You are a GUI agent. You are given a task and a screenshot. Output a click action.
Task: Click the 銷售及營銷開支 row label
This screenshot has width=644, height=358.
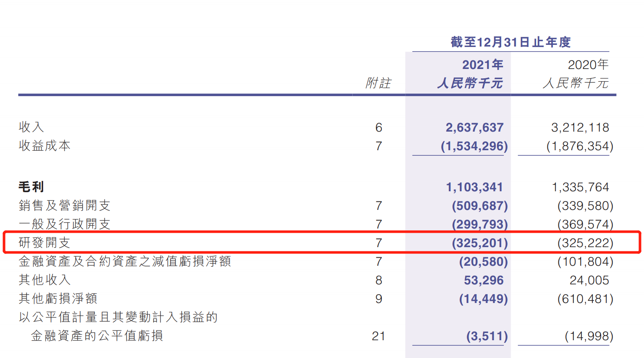click(64, 205)
